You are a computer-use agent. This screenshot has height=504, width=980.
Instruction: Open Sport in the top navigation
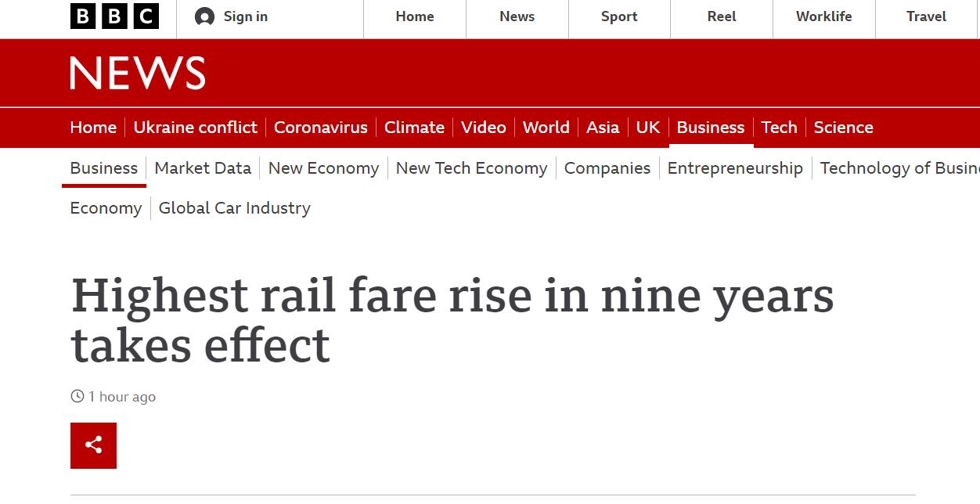pos(619,16)
